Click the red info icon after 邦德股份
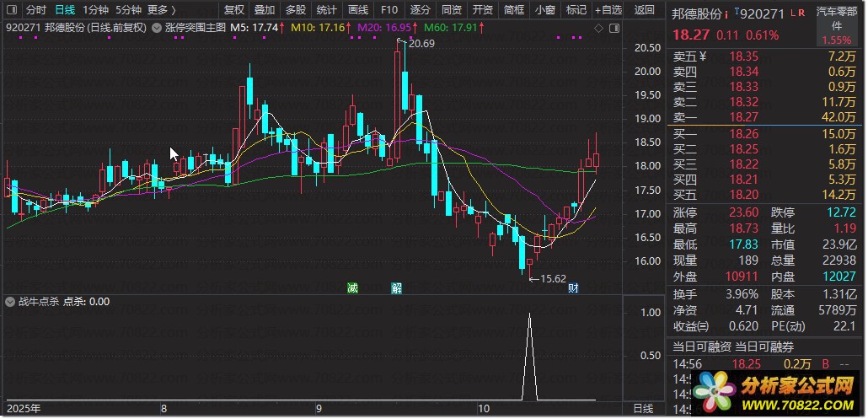This screenshot has width=868, height=419. coord(726,15)
